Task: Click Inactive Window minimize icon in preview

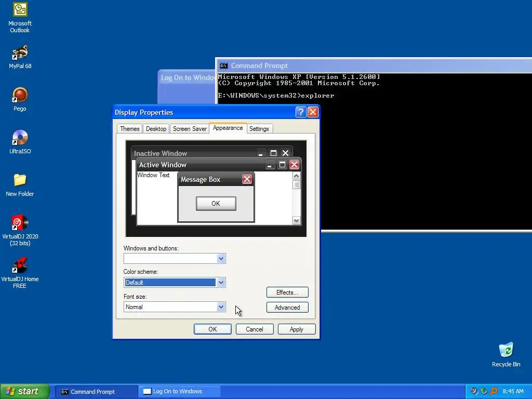Action: point(261,153)
